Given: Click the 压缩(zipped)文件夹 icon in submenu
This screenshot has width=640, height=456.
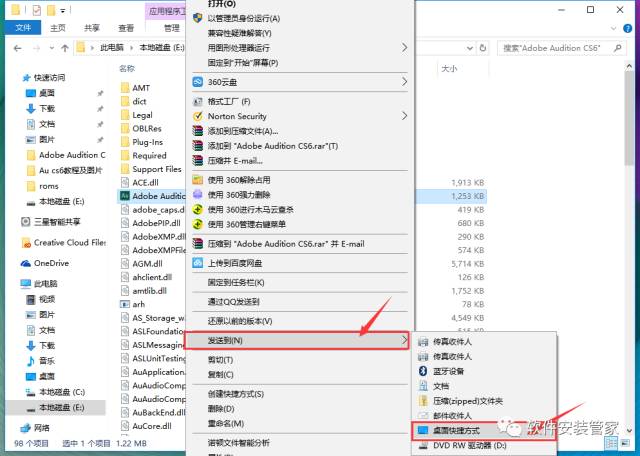Looking at the screenshot, I should pyautogui.click(x=422, y=400).
